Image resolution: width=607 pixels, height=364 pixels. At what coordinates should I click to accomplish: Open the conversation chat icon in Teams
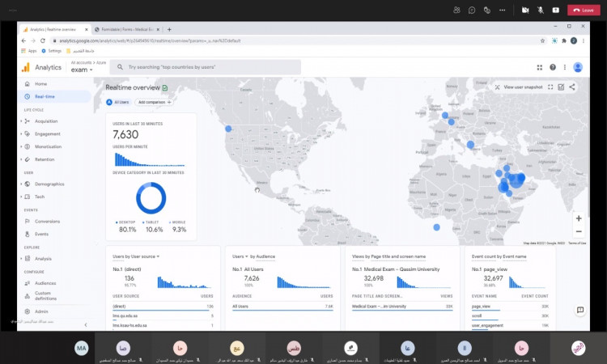(x=472, y=10)
